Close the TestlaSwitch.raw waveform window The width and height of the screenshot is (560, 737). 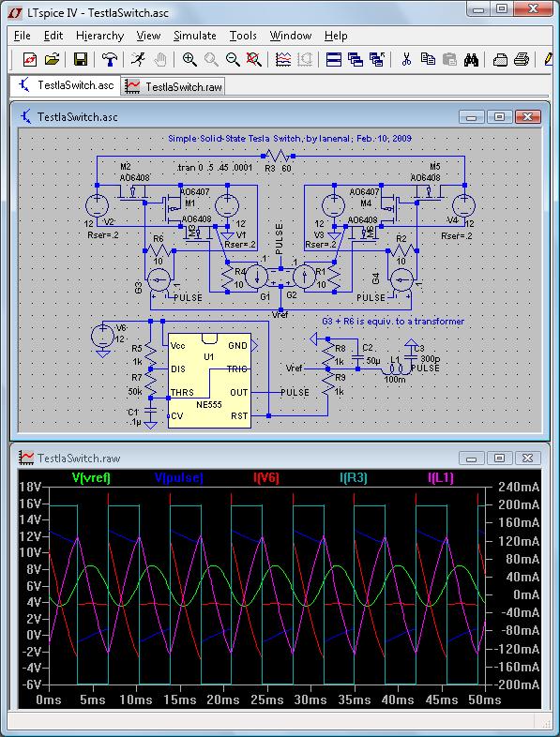[x=527, y=458]
